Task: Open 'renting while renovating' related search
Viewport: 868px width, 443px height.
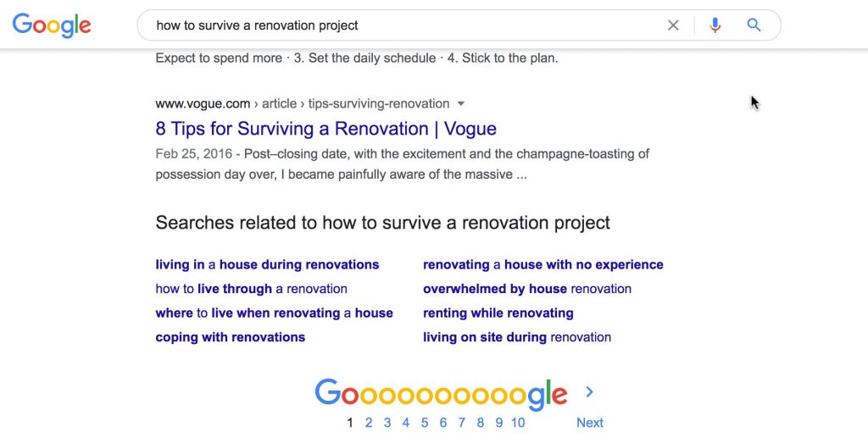Action: [498, 313]
